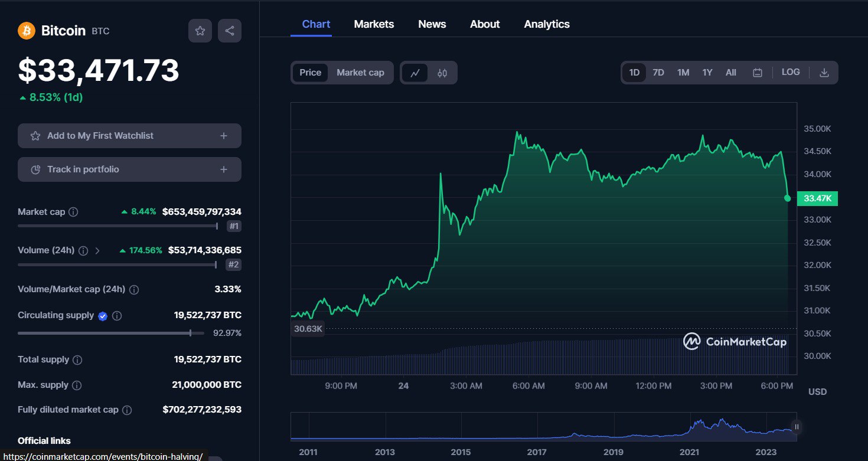Select the Price toggle

pos(311,73)
